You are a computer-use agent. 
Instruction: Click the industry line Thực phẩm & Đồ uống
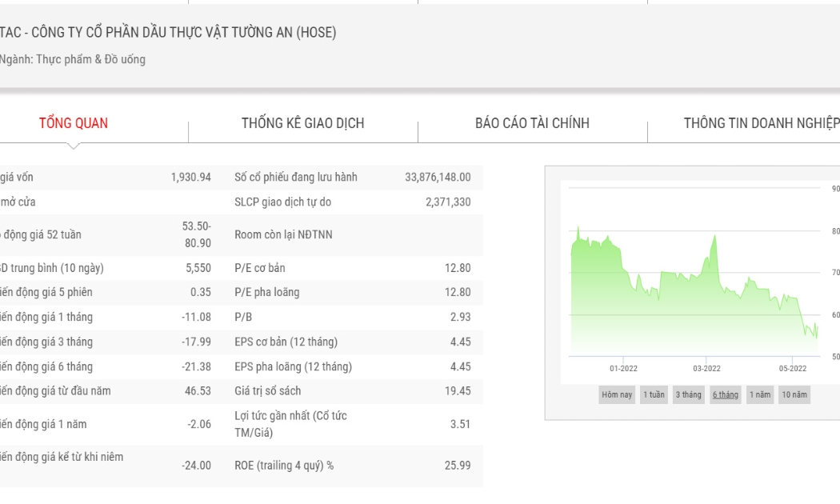pyautogui.click(x=72, y=59)
